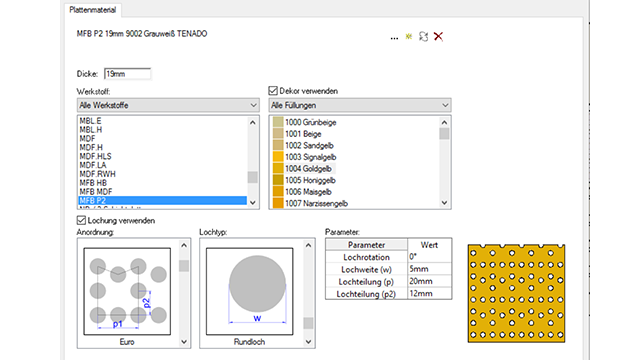Click the Lochtyp list scrollbar thumb
Screen dimensions: 640x360
(309, 323)
